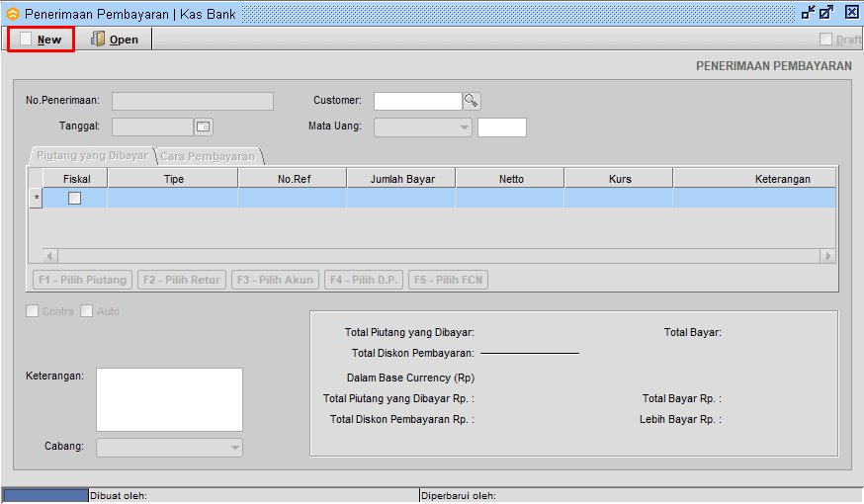
Task: Click the Customer input field
Action: tap(418, 101)
